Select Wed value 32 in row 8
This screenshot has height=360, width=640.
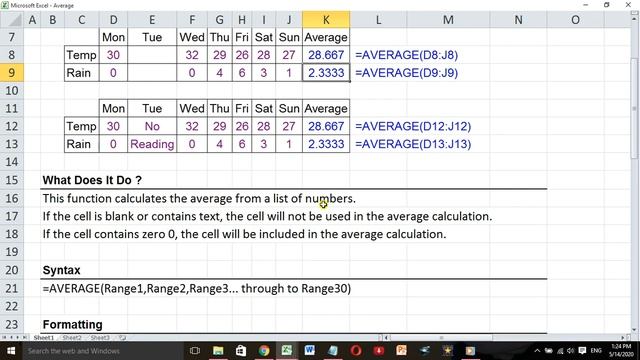click(x=192, y=55)
